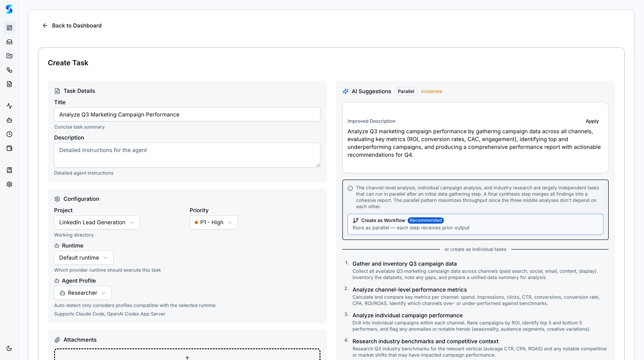Open the Inbox icon in the sidebar

tap(9, 42)
